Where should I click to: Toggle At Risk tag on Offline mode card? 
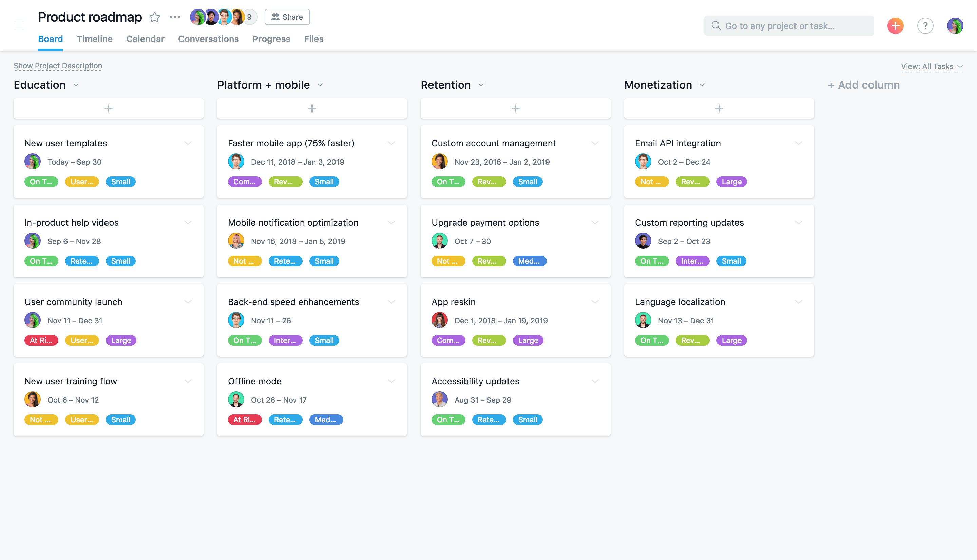click(245, 419)
